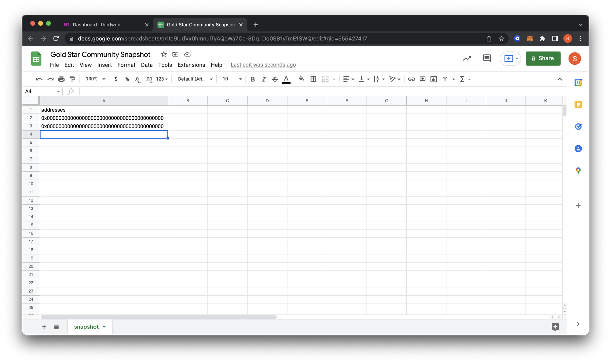Select the snapshot sheet tab
Viewport: 611px width, 364px height.
(x=90, y=327)
